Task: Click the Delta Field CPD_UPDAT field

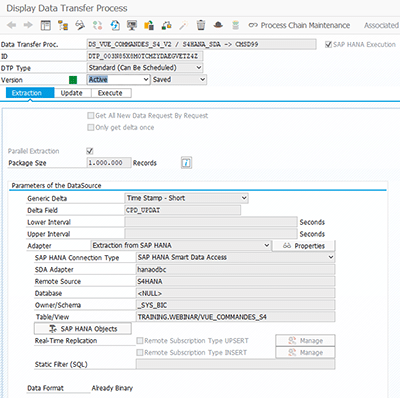Action: point(182,210)
